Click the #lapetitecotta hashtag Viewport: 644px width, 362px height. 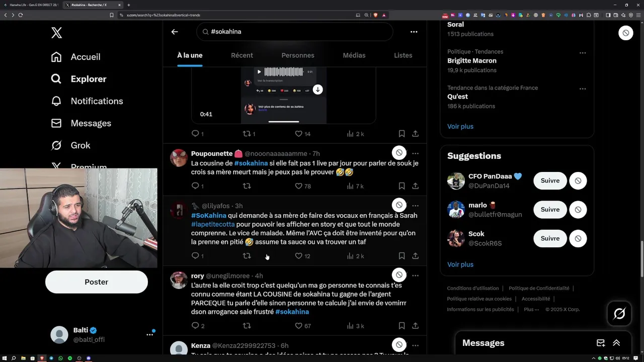(213, 224)
